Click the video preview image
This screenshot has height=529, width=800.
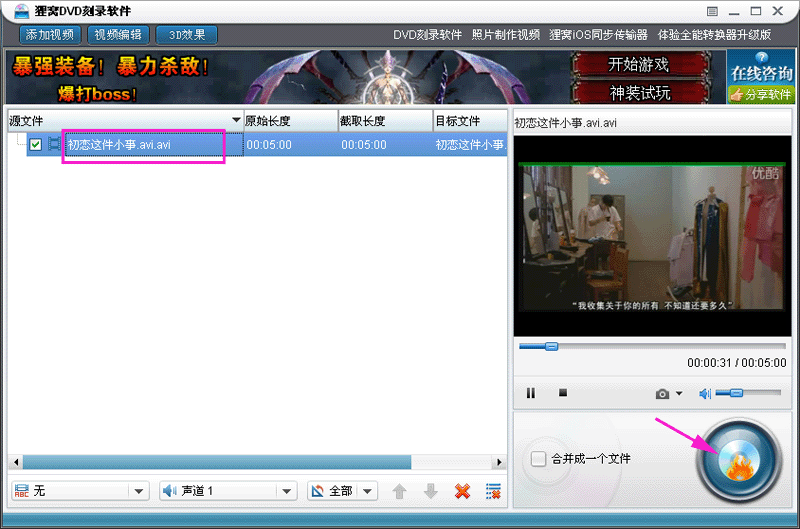pos(652,236)
